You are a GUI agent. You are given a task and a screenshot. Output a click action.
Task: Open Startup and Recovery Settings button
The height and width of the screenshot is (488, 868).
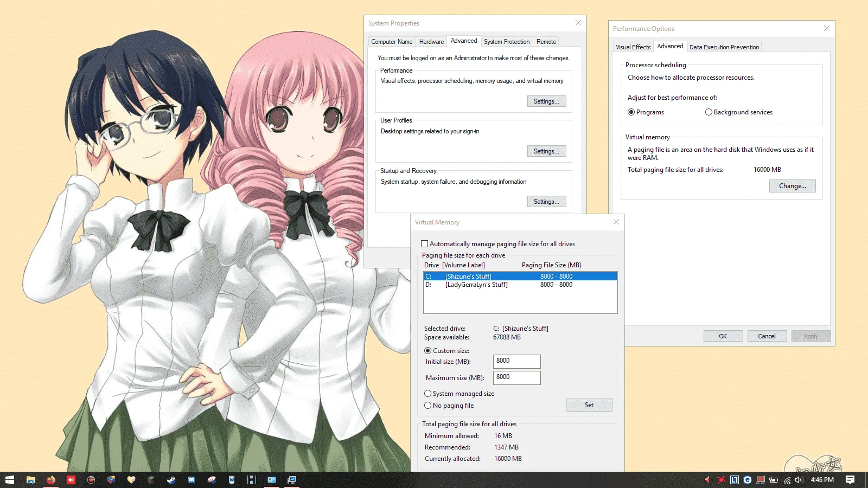(546, 202)
